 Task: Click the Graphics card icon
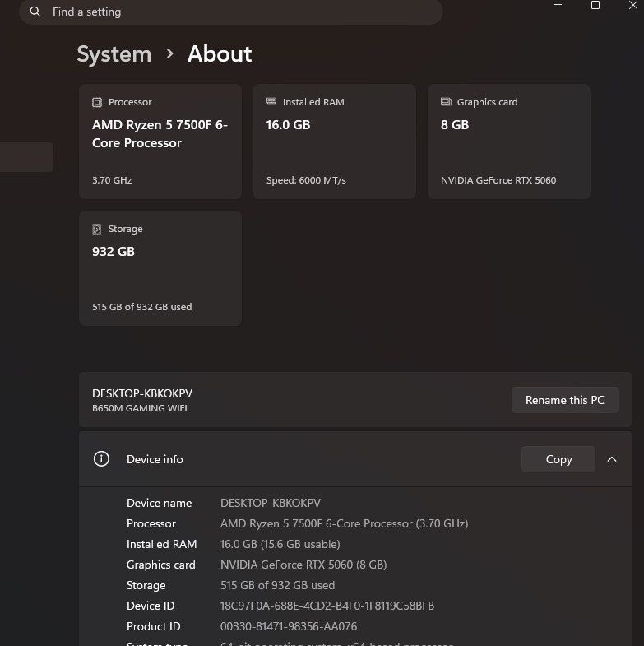pyautogui.click(x=446, y=102)
